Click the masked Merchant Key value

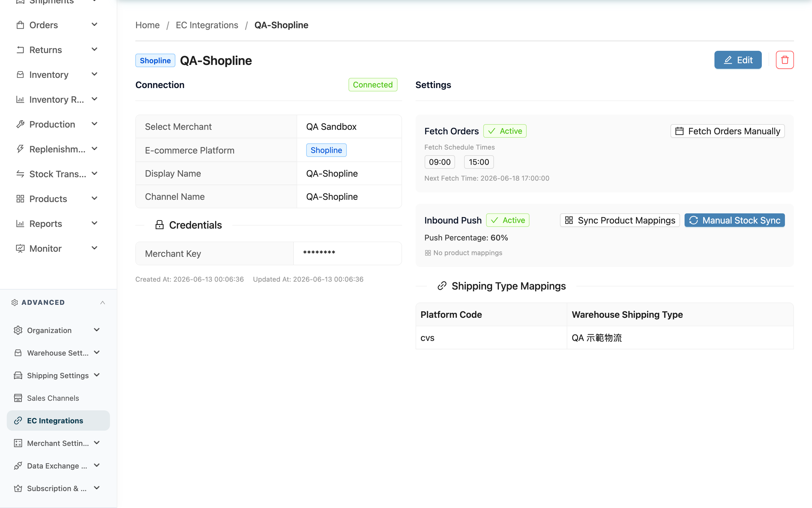(319, 253)
